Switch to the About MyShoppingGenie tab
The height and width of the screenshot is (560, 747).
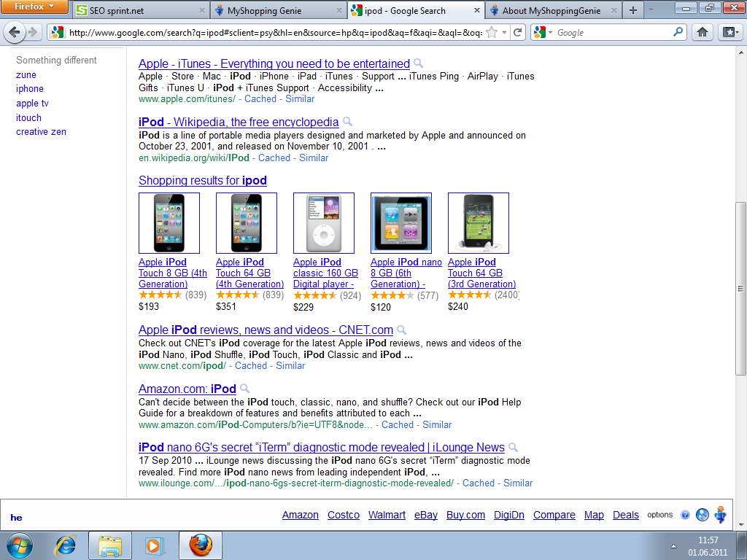(x=554, y=10)
